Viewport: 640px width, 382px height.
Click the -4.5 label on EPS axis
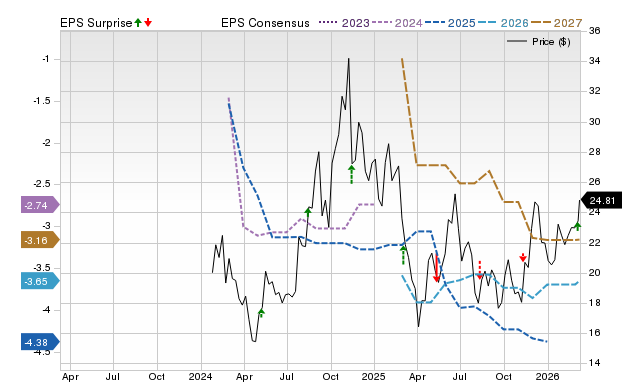point(41,352)
